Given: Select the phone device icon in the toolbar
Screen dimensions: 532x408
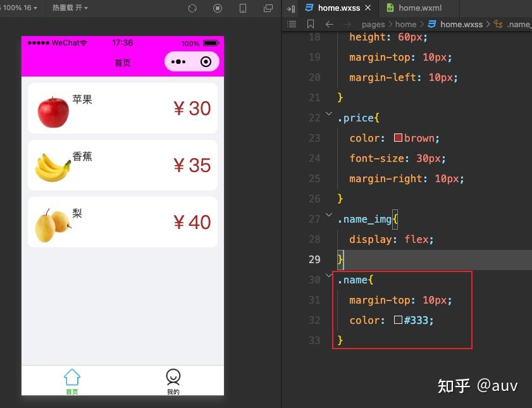Looking at the screenshot, I should click(x=242, y=8).
